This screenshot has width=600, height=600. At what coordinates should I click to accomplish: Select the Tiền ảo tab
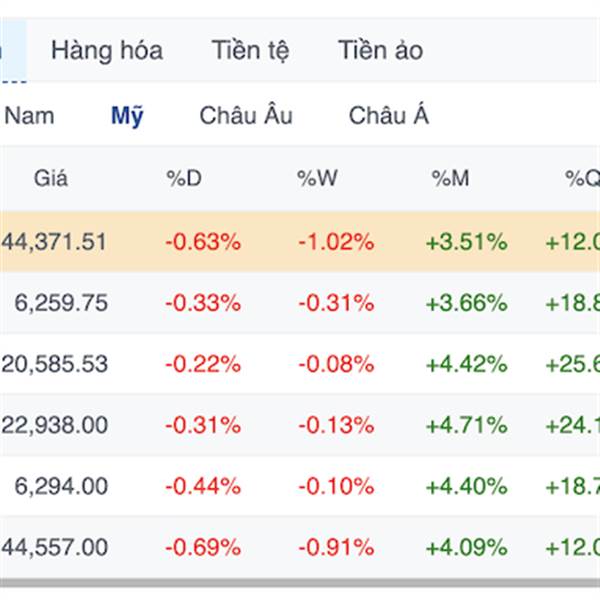[380, 51]
